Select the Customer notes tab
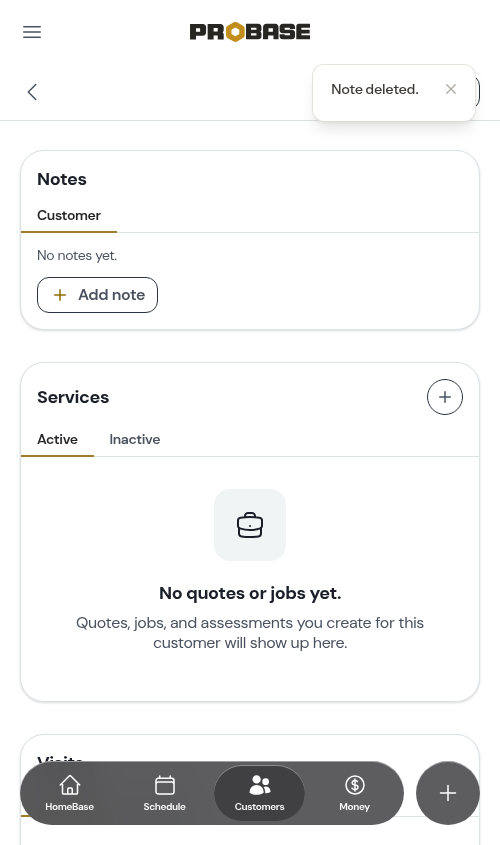The width and height of the screenshot is (500, 845). point(69,216)
